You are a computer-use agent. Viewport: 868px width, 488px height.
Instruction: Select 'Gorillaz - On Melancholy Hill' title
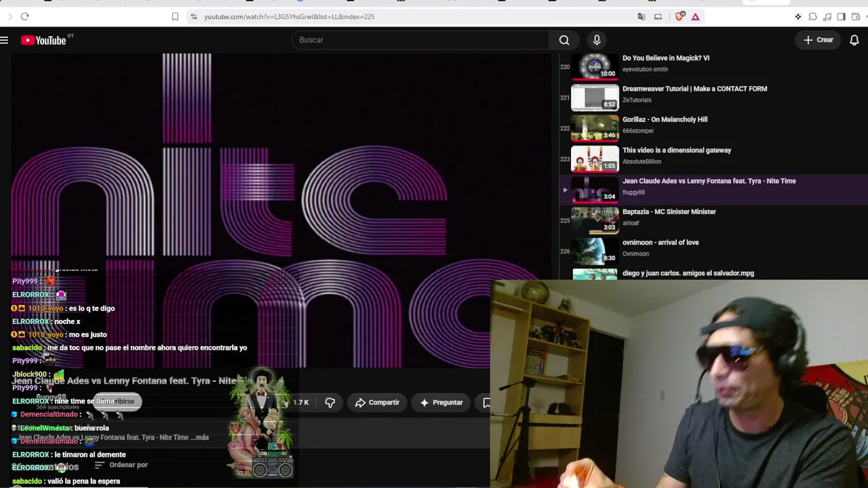click(x=665, y=119)
